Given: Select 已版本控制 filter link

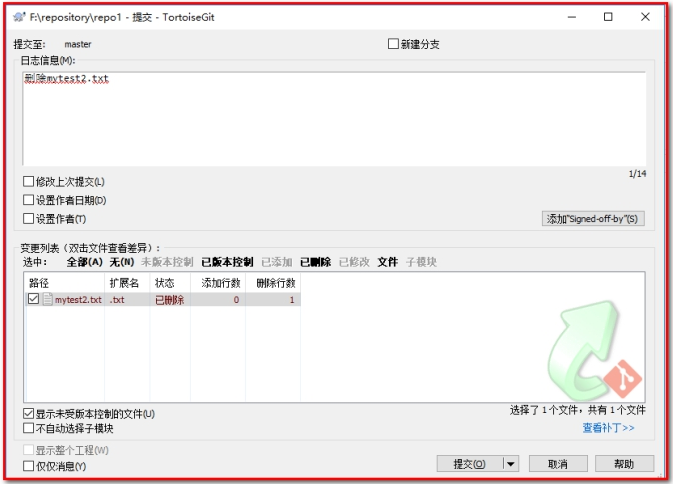Looking at the screenshot, I should (x=227, y=262).
